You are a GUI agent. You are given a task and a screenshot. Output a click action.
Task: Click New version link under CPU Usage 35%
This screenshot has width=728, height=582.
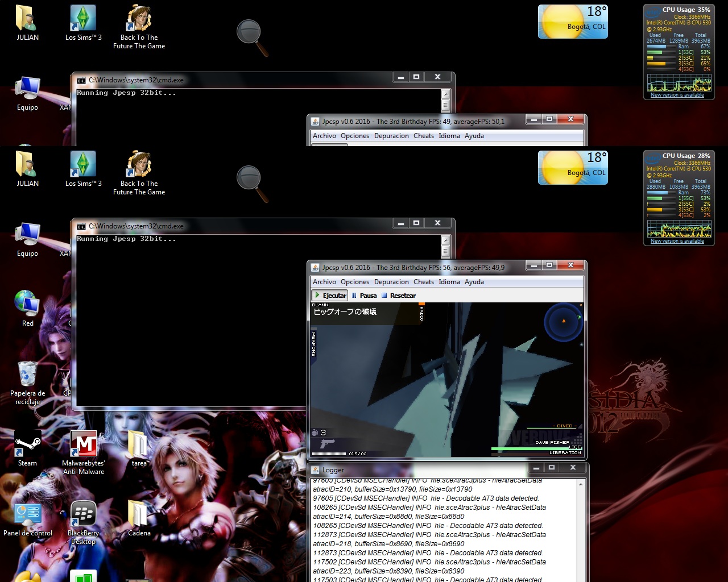677,95
